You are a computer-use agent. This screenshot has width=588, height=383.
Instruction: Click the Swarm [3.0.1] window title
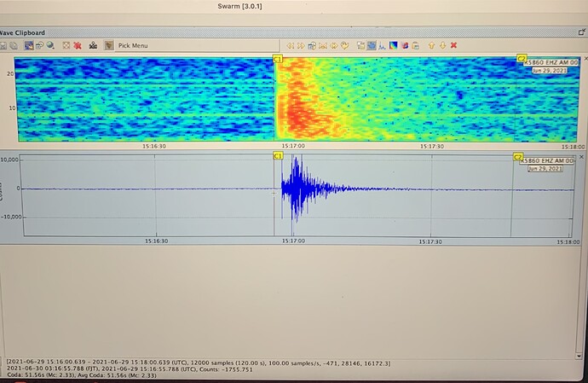click(240, 6)
